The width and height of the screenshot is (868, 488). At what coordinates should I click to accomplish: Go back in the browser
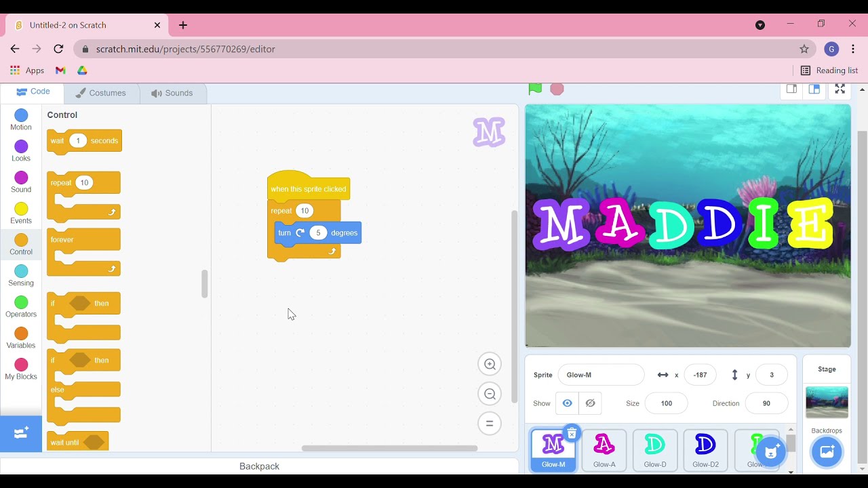tap(15, 49)
